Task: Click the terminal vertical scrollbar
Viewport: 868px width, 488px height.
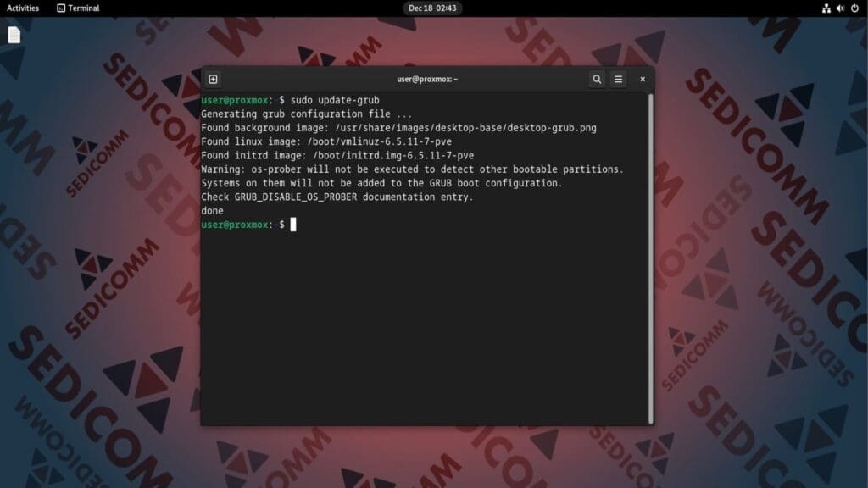Action: click(x=650, y=254)
